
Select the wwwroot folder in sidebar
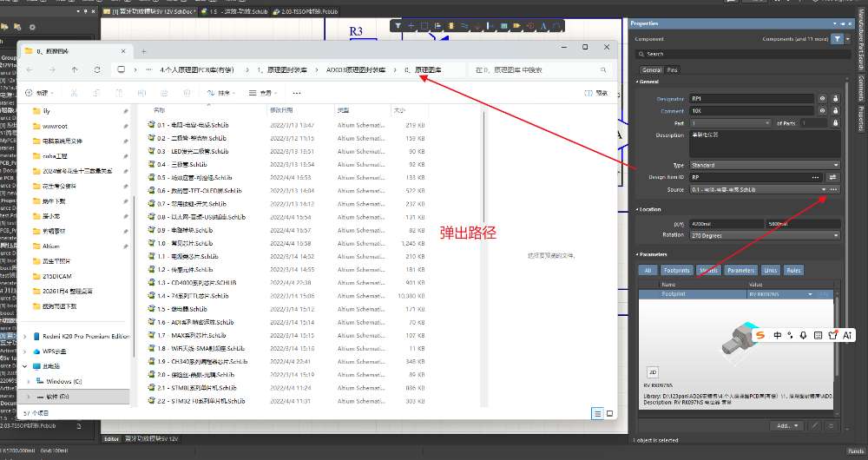(x=55, y=126)
